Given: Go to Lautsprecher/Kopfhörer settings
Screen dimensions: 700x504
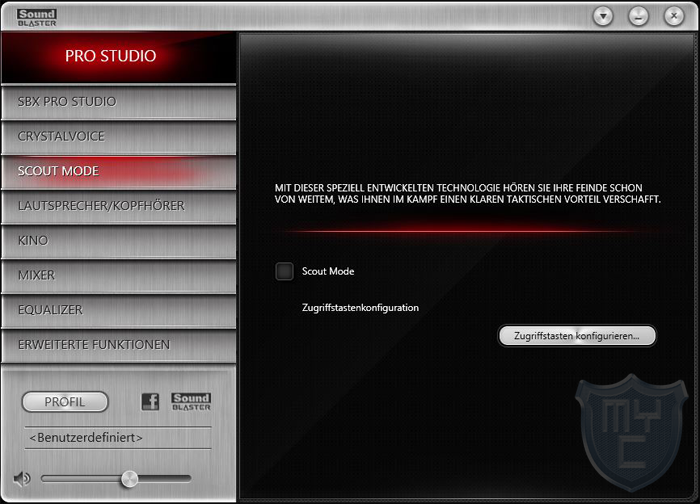Looking at the screenshot, I should (118, 206).
